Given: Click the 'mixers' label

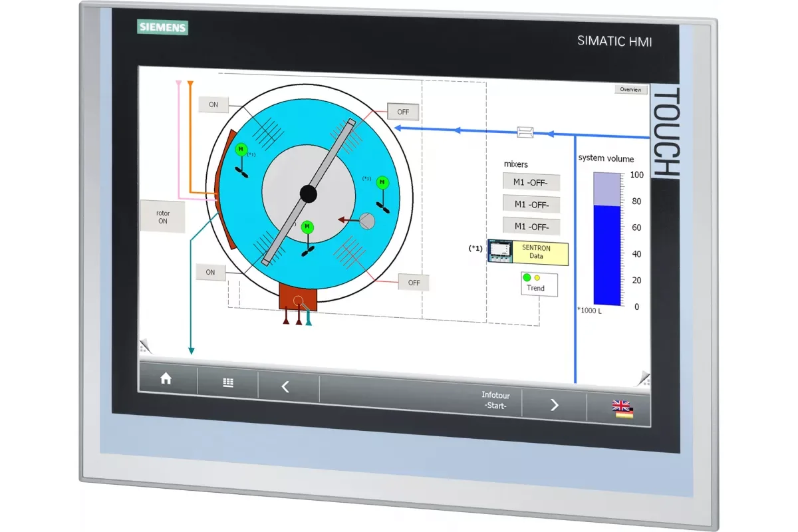Looking at the screenshot, I should (516, 164).
